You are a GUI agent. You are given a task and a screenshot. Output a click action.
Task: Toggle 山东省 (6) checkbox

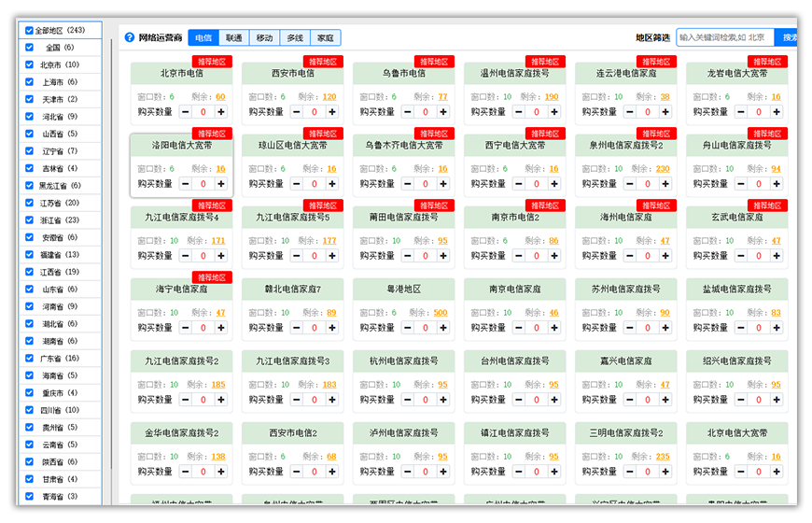(x=30, y=290)
